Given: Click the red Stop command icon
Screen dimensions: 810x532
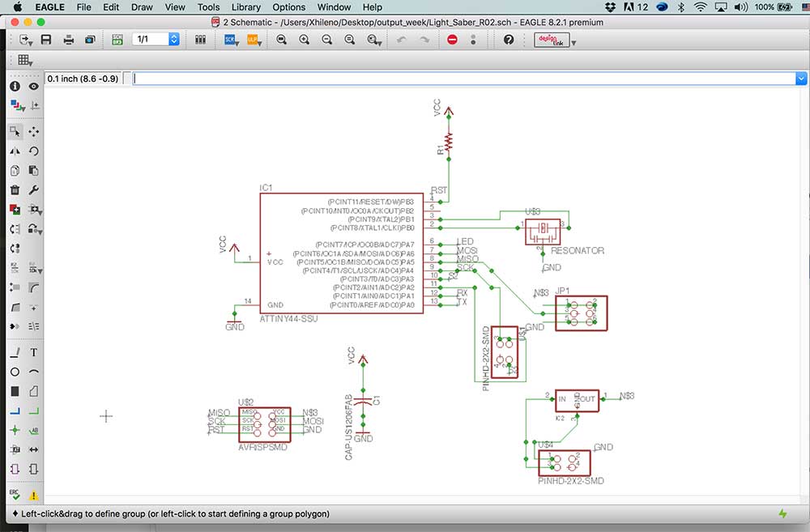Looking at the screenshot, I should 452,40.
